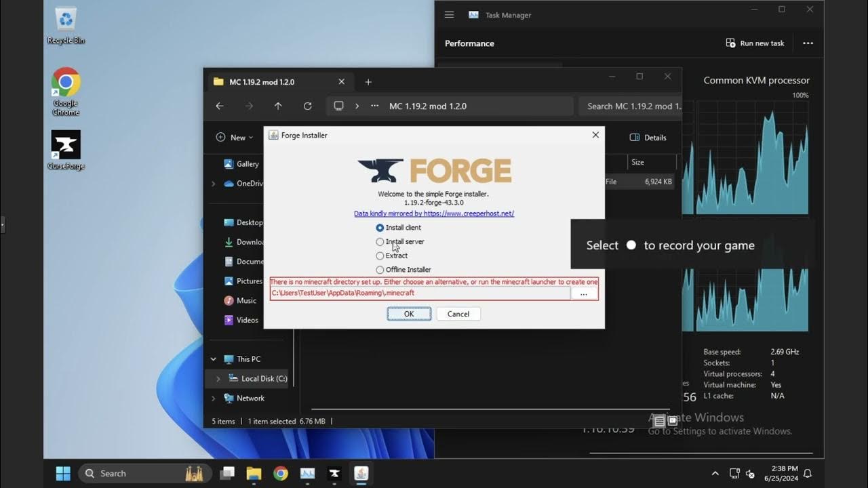This screenshot has height=488, width=868.
Task: Click the File Explorer forward arrow
Action: [249, 106]
